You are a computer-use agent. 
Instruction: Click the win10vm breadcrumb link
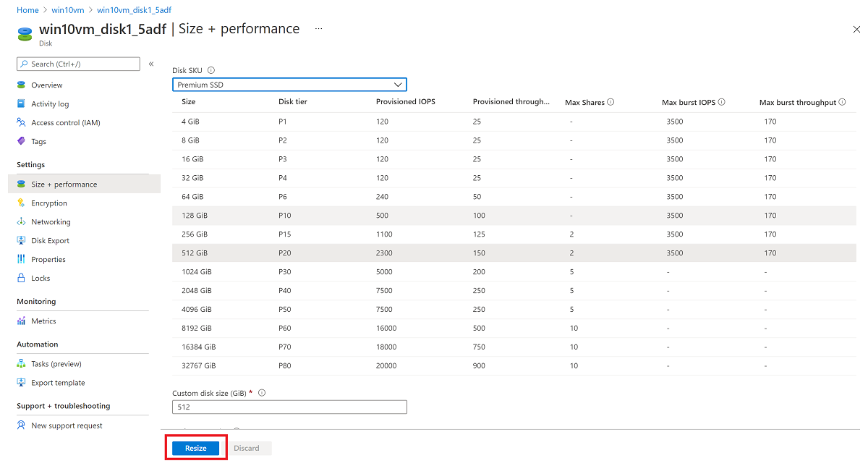point(68,10)
